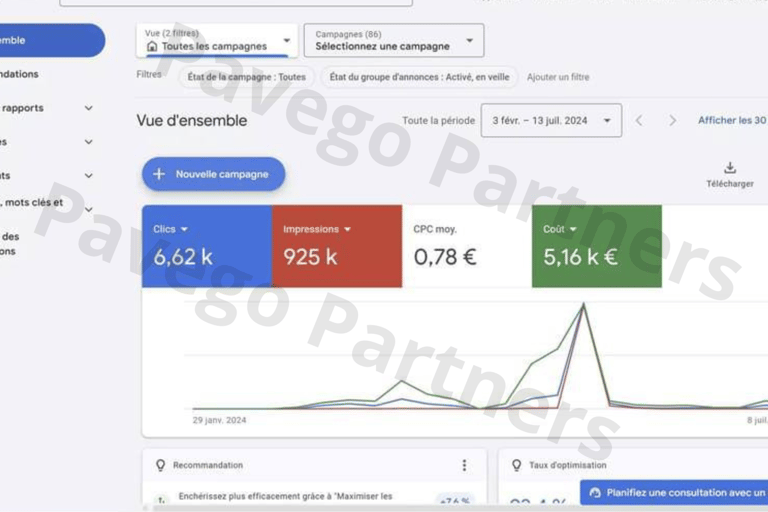Screen dimensions: 768x512
Task: Click the 'Télécharger' download icon
Action: [730, 168]
